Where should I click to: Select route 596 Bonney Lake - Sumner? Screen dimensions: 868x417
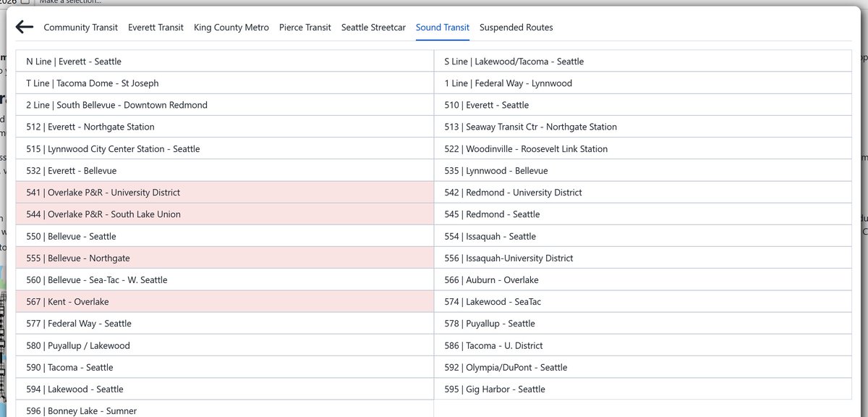(x=224, y=409)
